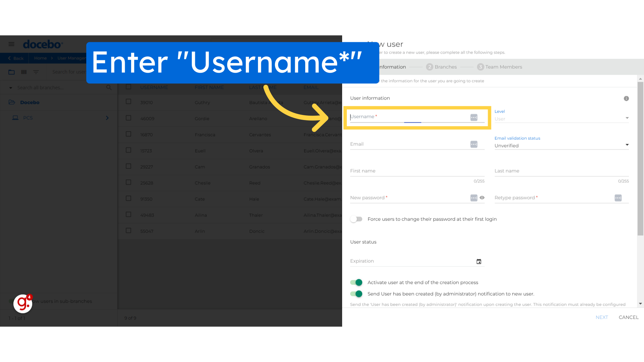Click the filter icon in toolbar
Screen dimensions: 644x362
pyautogui.click(x=36, y=72)
